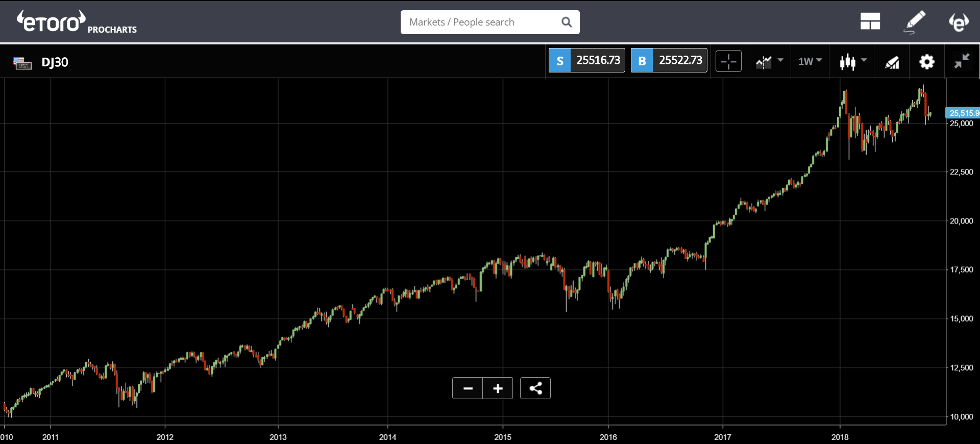Open the chart layout grid icon
Viewport: 980px width, 444px height.
pyautogui.click(x=870, y=21)
